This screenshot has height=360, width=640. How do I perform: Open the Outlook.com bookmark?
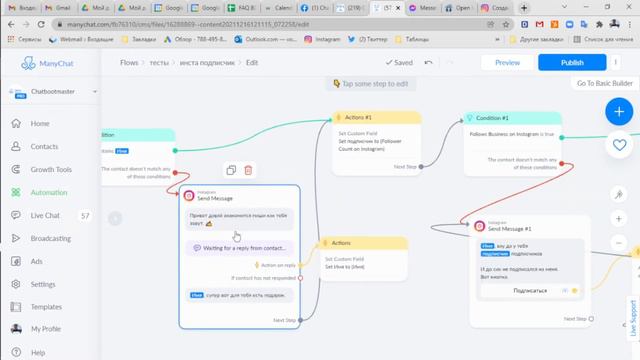[265, 39]
